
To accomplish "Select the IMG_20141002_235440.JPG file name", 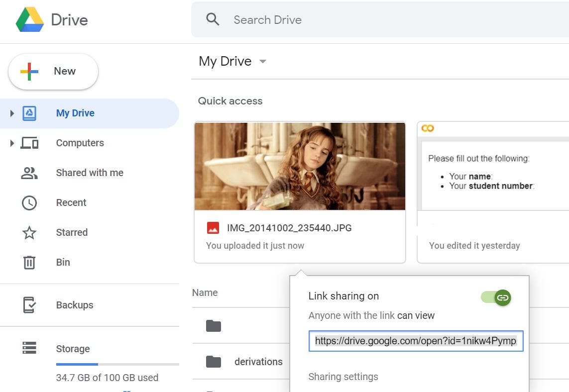I will tap(289, 228).
